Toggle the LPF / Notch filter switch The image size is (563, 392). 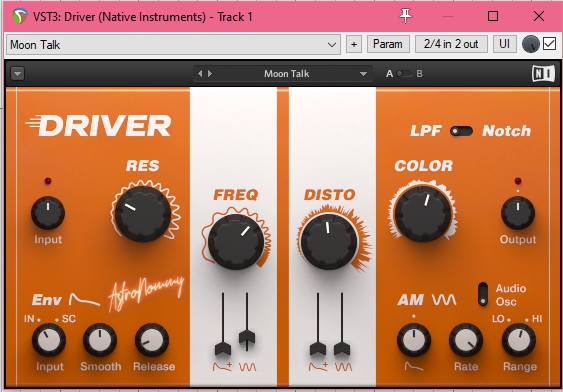[461, 131]
